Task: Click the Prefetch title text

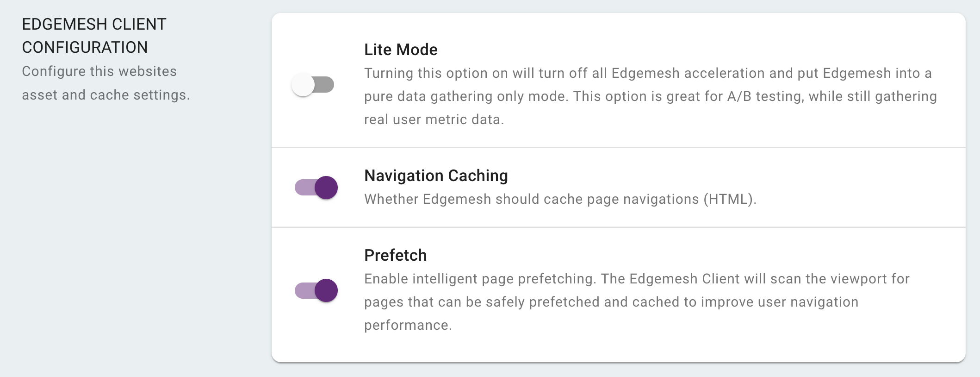Action: [395, 255]
